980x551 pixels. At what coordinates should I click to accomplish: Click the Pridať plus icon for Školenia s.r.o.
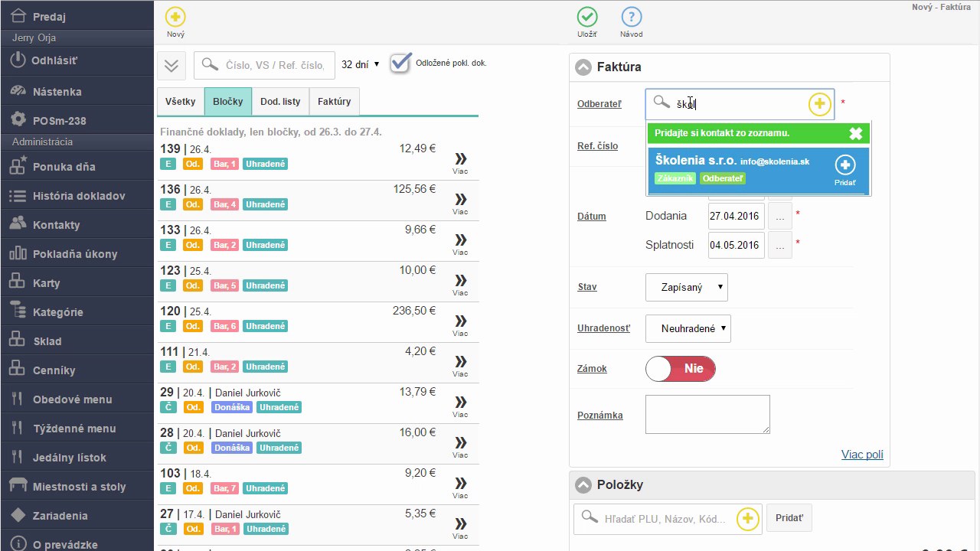tap(844, 165)
